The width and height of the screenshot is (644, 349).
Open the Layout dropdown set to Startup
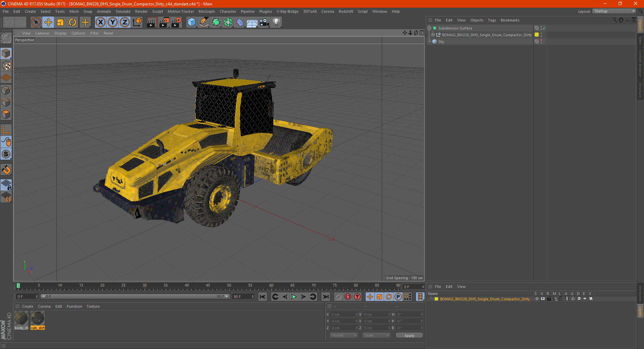(x=614, y=11)
